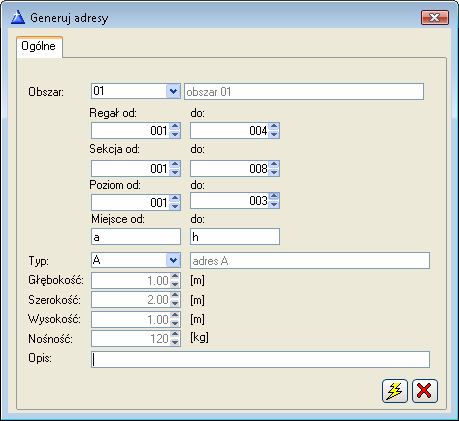Decrease the Nośność spinner value
This screenshot has height=421, width=459.
coord(175,342)
